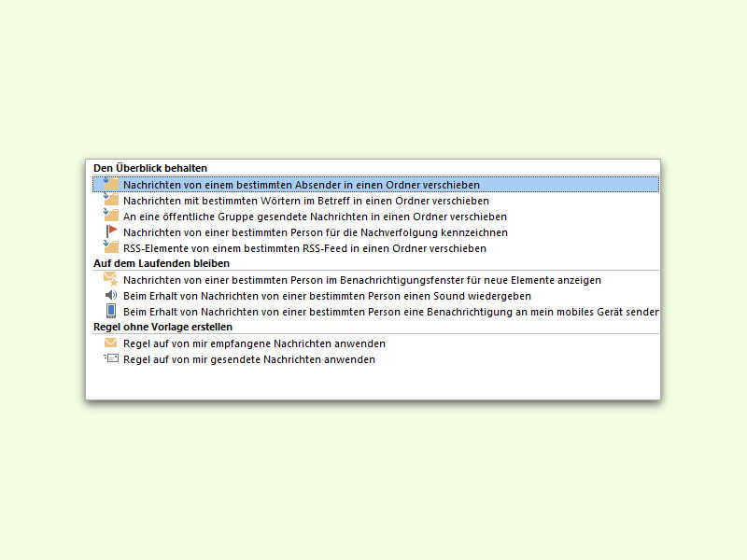Pick 'Benachrichtigung an mein mobiles Gerät' rule text
This screenshot has height=560, width=747.
(x=390, y=312)
